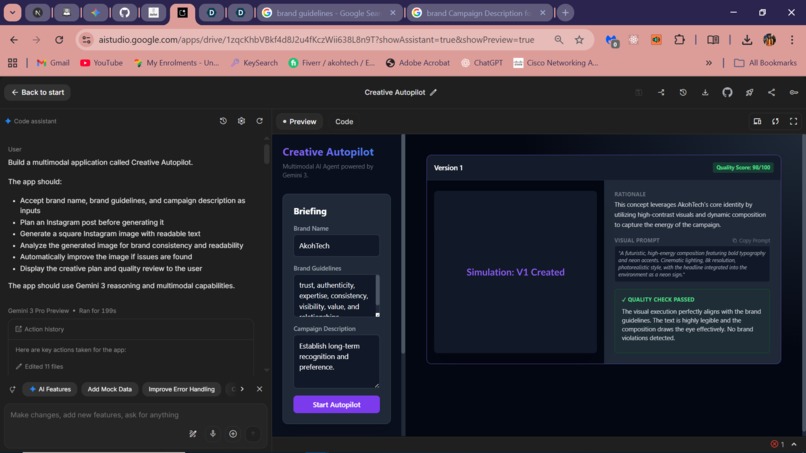Open version history in app toolbar
The image size is (806, 453).
point(683,93)
